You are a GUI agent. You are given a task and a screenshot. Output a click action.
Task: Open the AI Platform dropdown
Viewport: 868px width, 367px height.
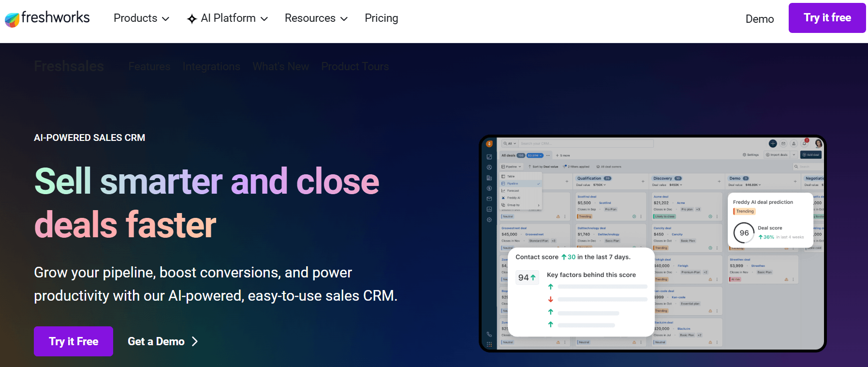click(x=227, y=18)
